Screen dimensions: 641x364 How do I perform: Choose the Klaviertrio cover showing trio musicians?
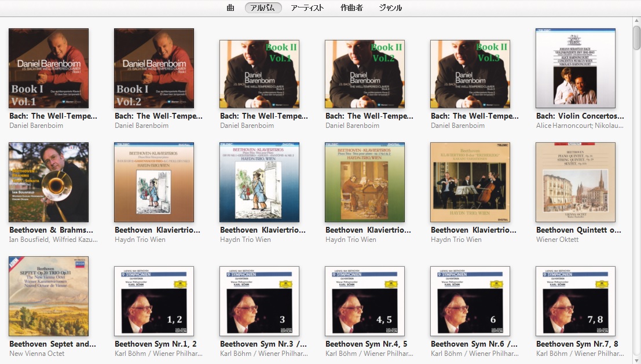[x=470, y=182]
